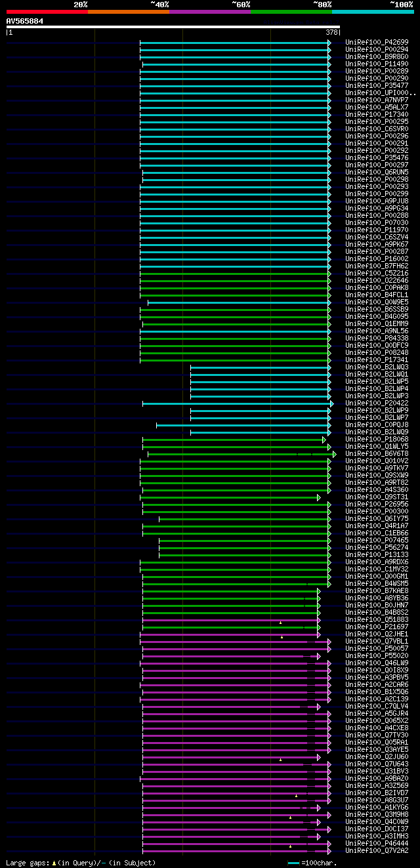
Task: Select label UniRef100_B4WSM5
Action: [x=377, y=583]
